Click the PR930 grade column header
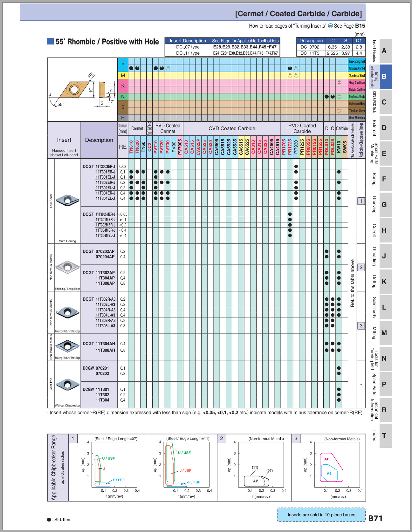 [x=296, y=147]
